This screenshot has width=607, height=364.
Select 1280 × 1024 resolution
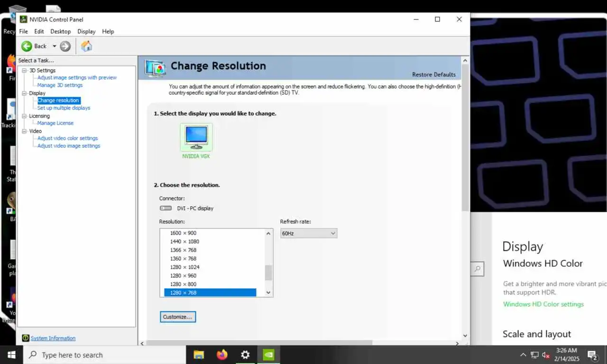[184, 267]
